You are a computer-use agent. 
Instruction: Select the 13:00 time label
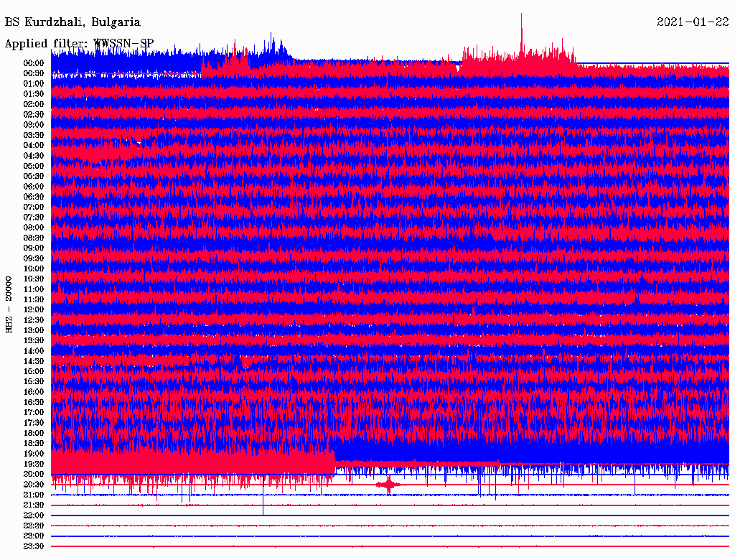34,330
